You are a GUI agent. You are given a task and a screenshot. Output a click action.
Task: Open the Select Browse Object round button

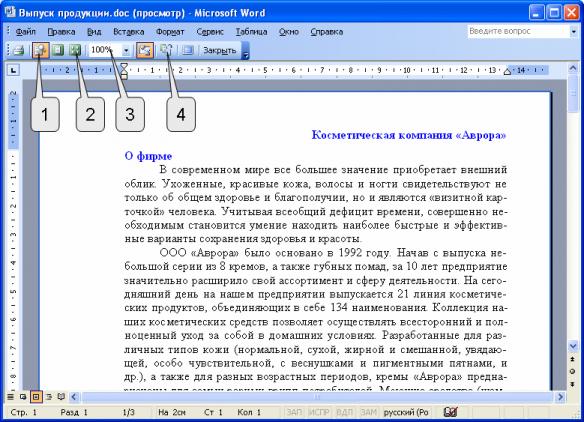(x=573, y=372)
